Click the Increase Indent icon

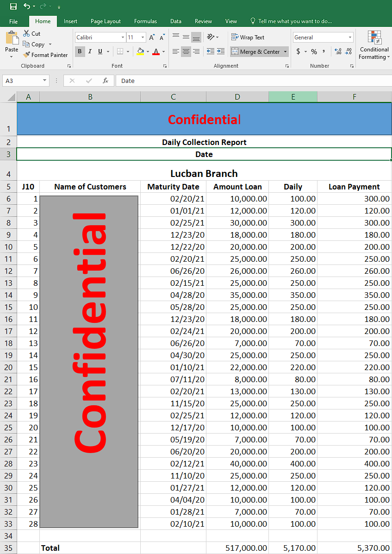click(x=221, y=52)
